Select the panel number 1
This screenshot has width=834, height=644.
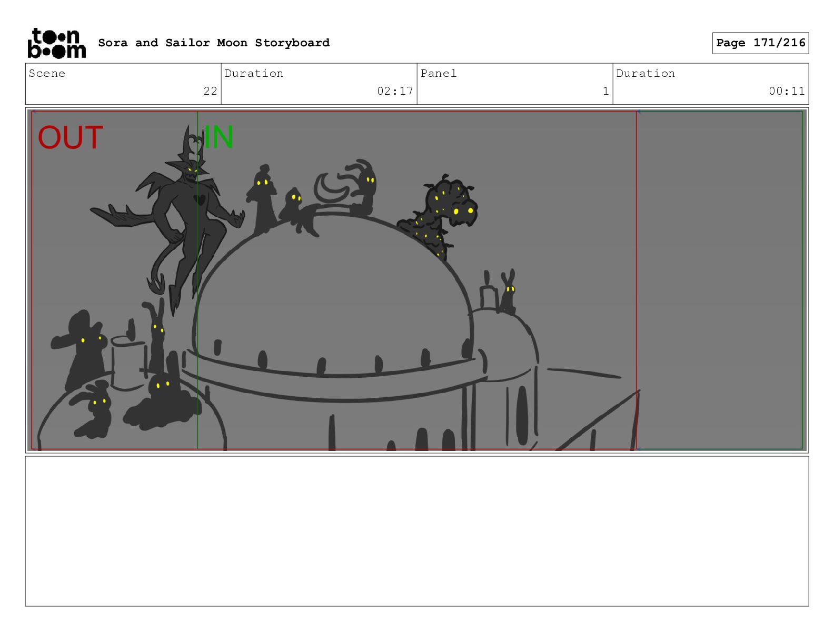pos(605,91)
